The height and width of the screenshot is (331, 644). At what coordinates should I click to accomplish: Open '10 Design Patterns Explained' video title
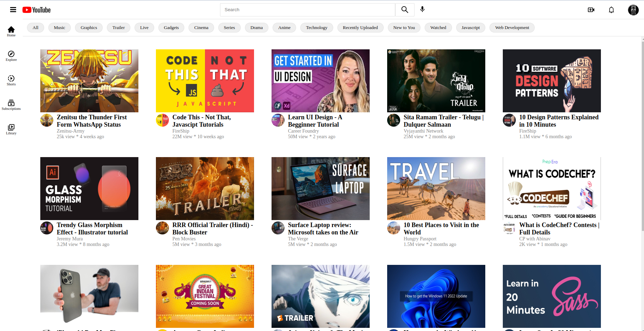[559, 121]
